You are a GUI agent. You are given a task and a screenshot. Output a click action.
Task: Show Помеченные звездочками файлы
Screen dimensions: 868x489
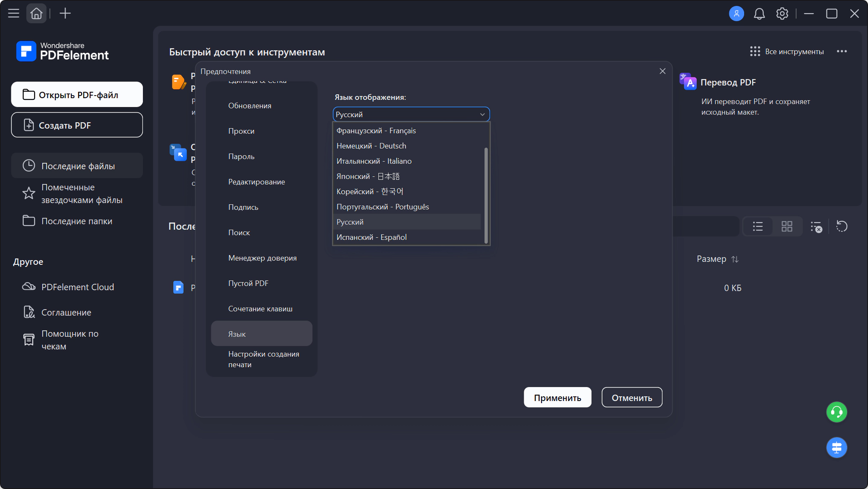[x=77, y=193]
